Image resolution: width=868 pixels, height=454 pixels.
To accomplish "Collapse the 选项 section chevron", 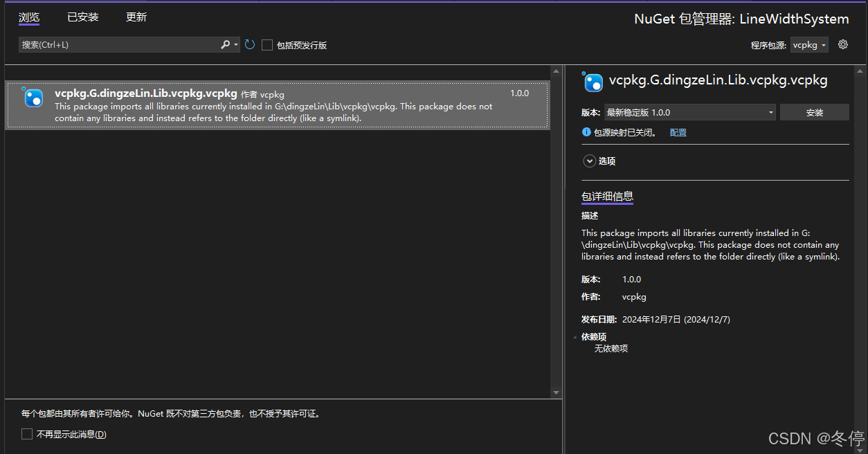I will [x=588, y=161].
